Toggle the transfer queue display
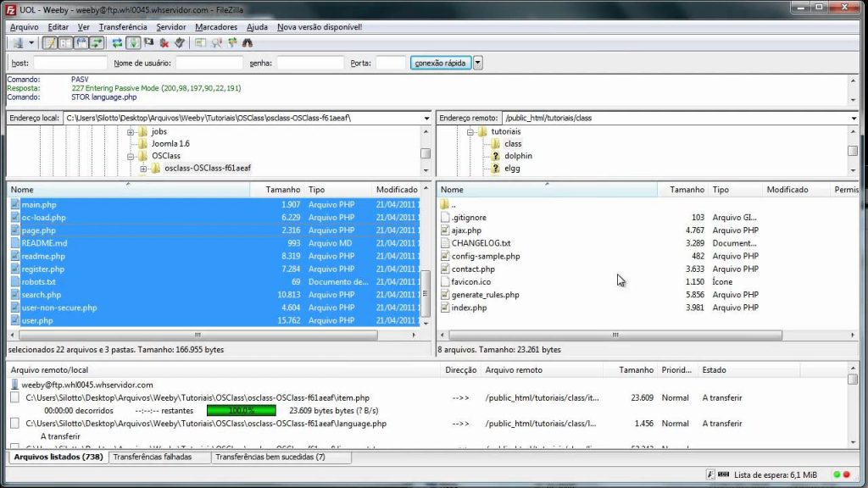 click(x=97, y=42)
